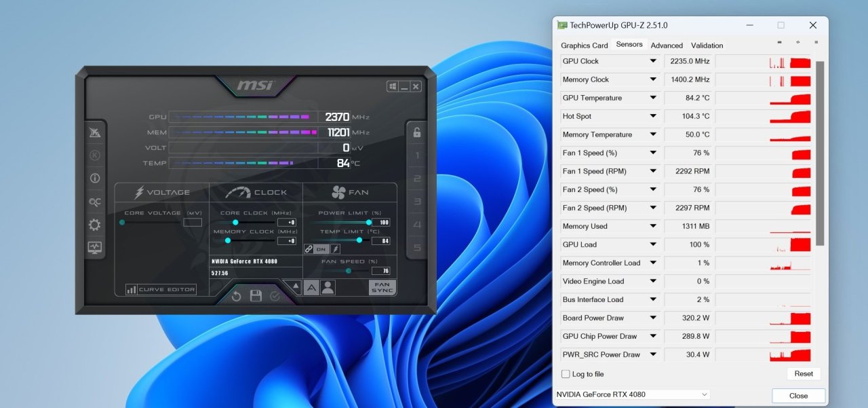Enable the Log to file checkbox in GPU-Z
The image size is (868, 408).
point(565,373)
